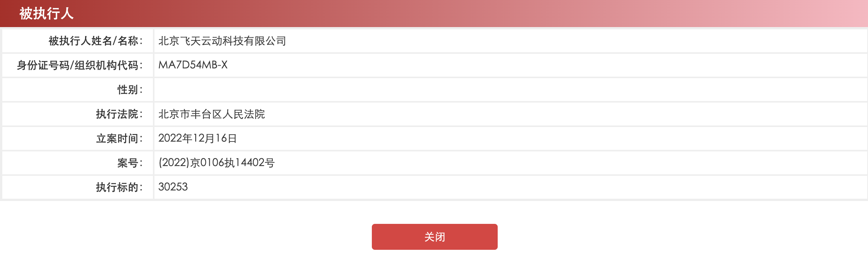This screenshot has width=868, height=254.
Task: Click the 被执行人姓名/名称 label
Action: 96,41
